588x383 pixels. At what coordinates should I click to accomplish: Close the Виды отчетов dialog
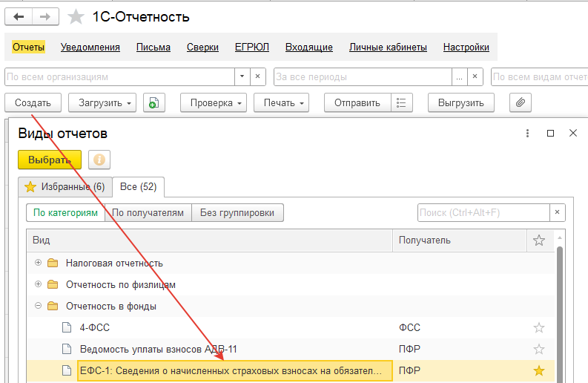tap(573, 133)
